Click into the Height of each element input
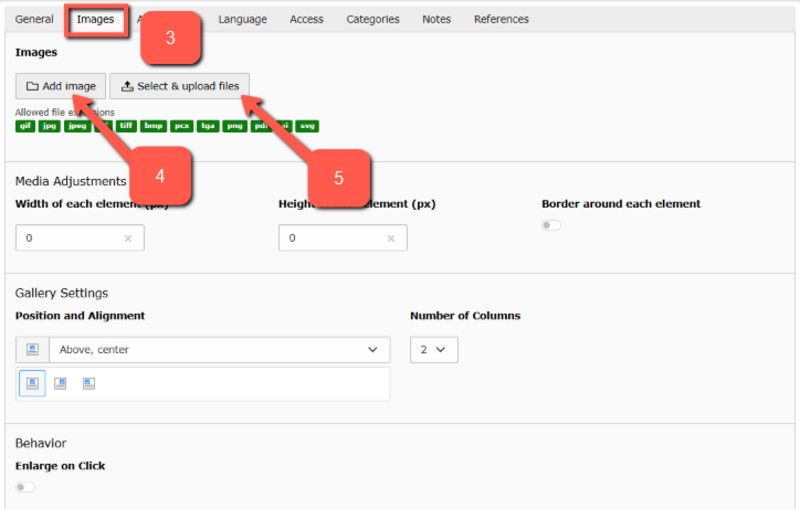The width and height of the screenshot is (800, 509). (x=332, y=239)
